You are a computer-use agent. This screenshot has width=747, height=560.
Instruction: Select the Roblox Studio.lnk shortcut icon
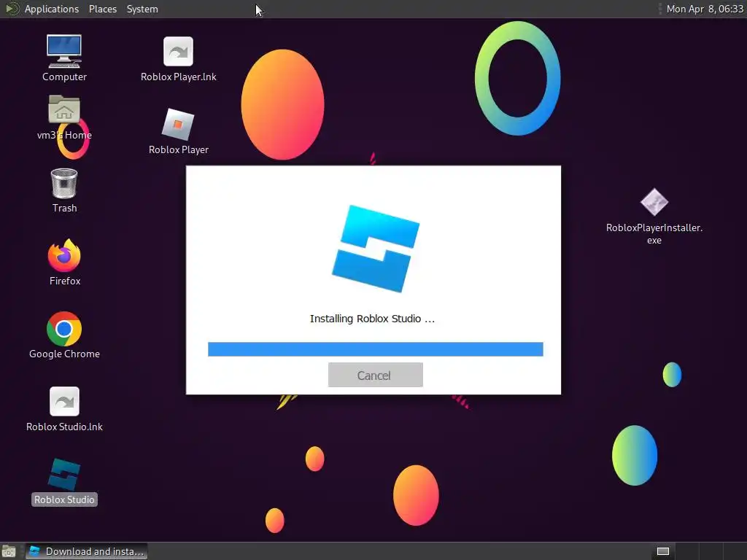pyautogui.click(x=64, y=402)
